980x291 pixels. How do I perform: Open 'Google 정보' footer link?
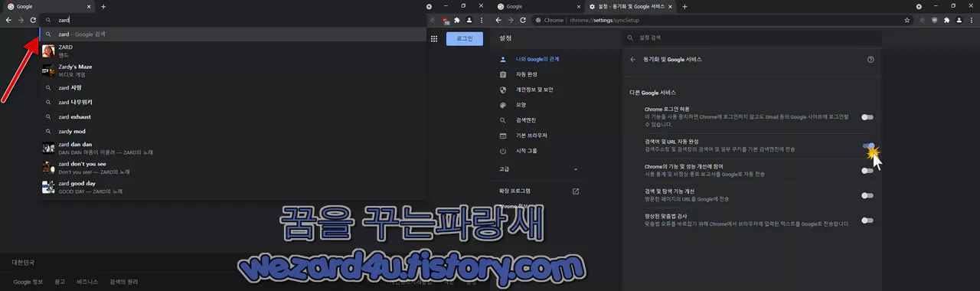[28, 282]
